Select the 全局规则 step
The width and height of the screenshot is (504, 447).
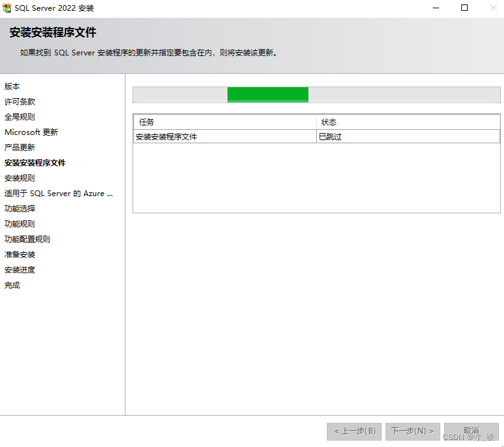pos(20,117)
